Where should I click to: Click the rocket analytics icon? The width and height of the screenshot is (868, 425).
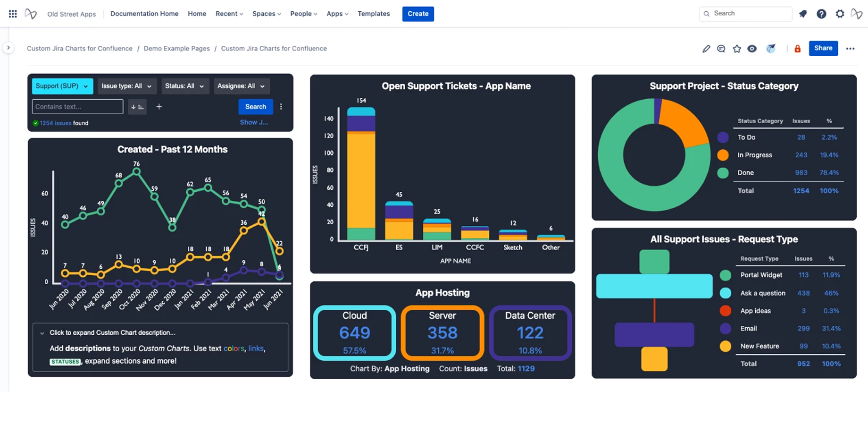point(771,49)
